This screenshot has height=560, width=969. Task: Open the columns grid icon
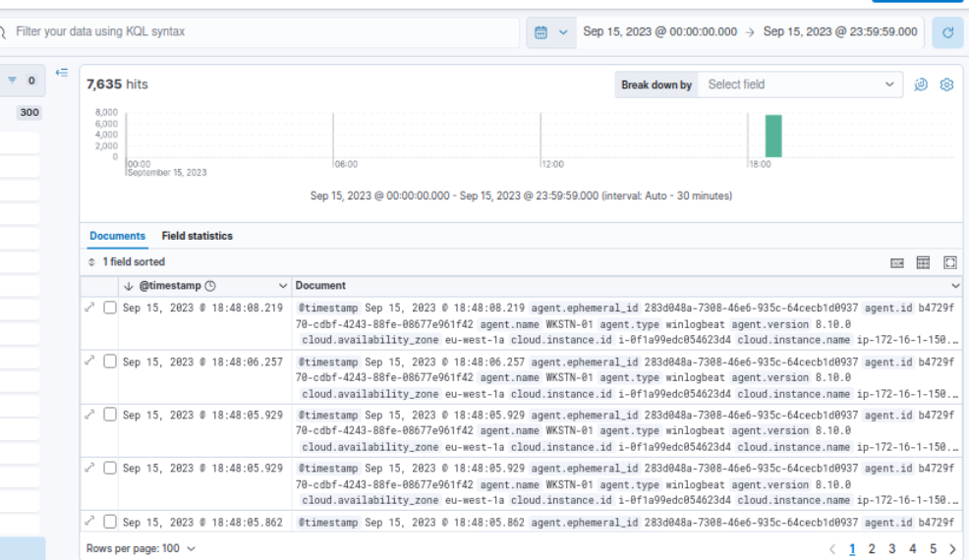point(923,262)
